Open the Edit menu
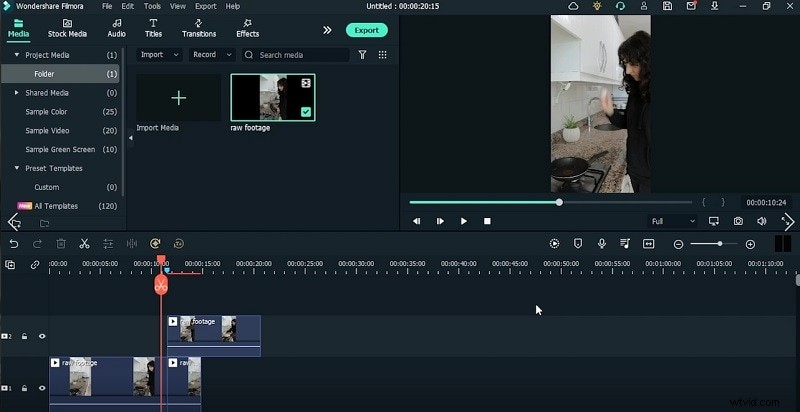The width and height of the screenshot is (800, 412). tap(128, 6)
